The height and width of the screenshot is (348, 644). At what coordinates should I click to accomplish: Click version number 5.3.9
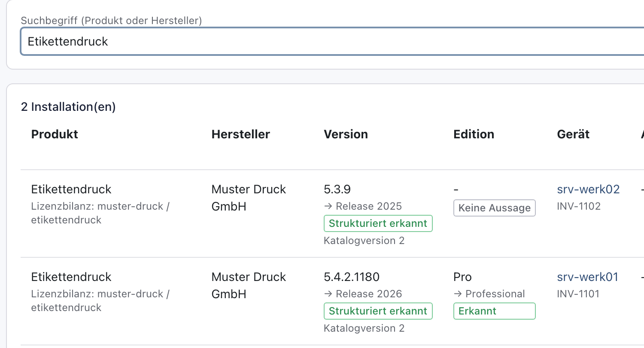337,189
